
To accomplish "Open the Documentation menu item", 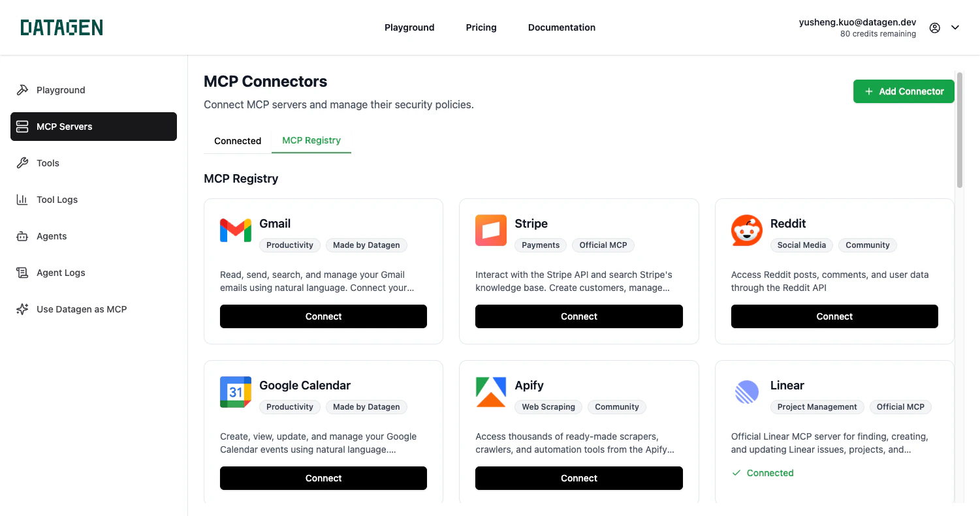I will click(x=561, y=27).
